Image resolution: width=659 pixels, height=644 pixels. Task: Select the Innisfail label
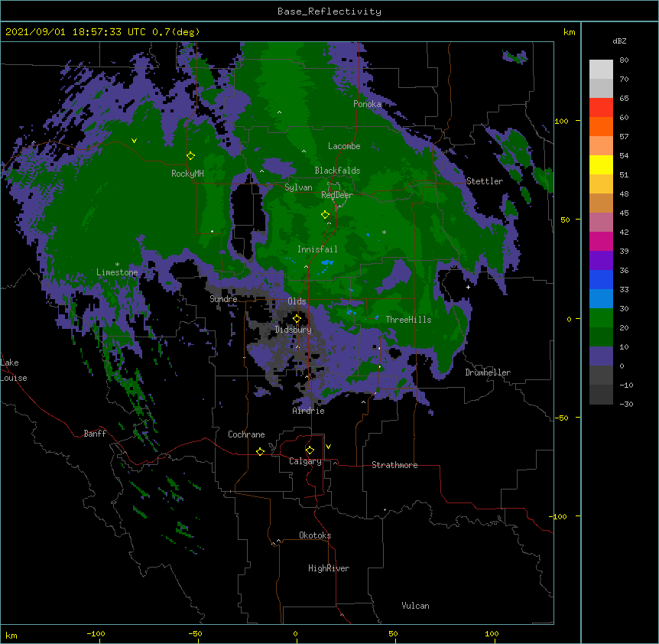317,249
